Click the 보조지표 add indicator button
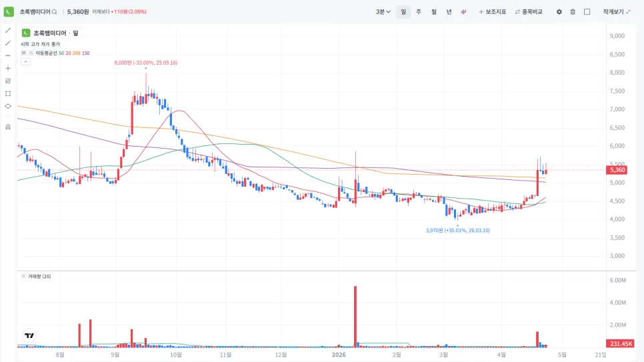Screen dimensions: 644x362 (x=492, y=12)
